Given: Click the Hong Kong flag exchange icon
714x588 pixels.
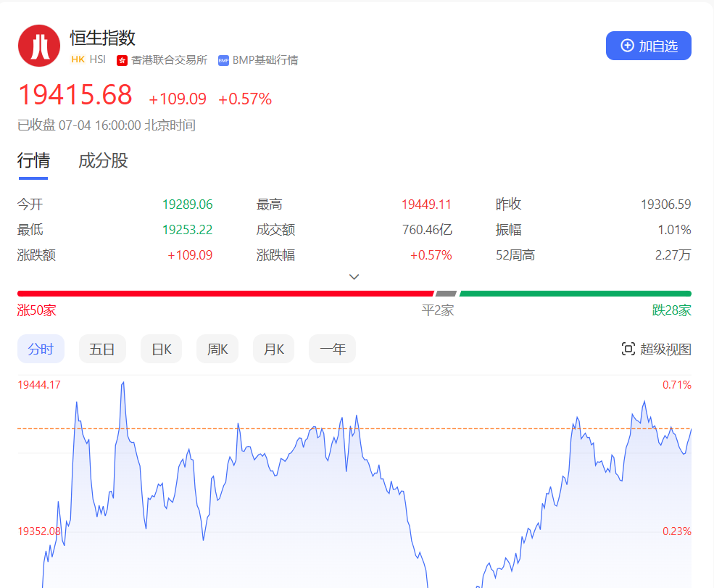Looking at the screenshot, I should (x=122, y=61).
